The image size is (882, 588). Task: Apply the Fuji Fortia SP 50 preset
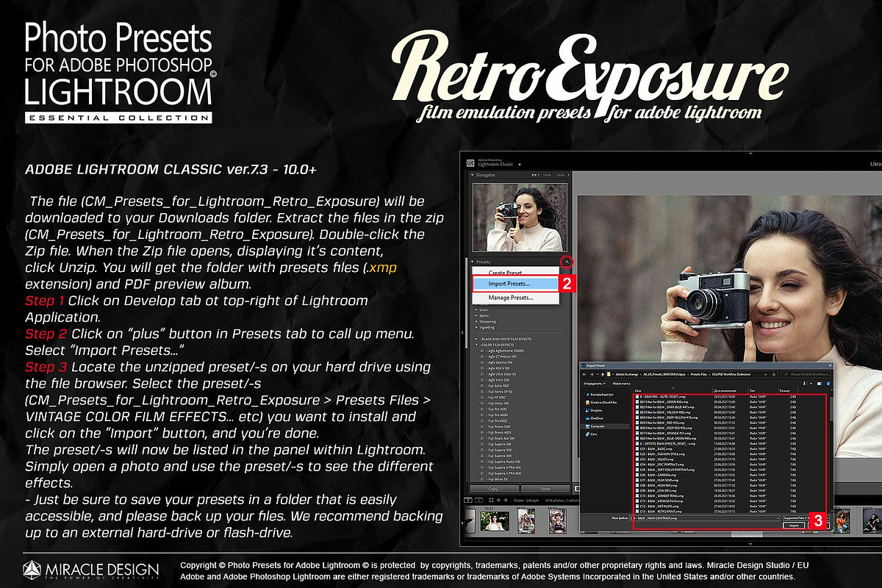click(x=499, y=392)
